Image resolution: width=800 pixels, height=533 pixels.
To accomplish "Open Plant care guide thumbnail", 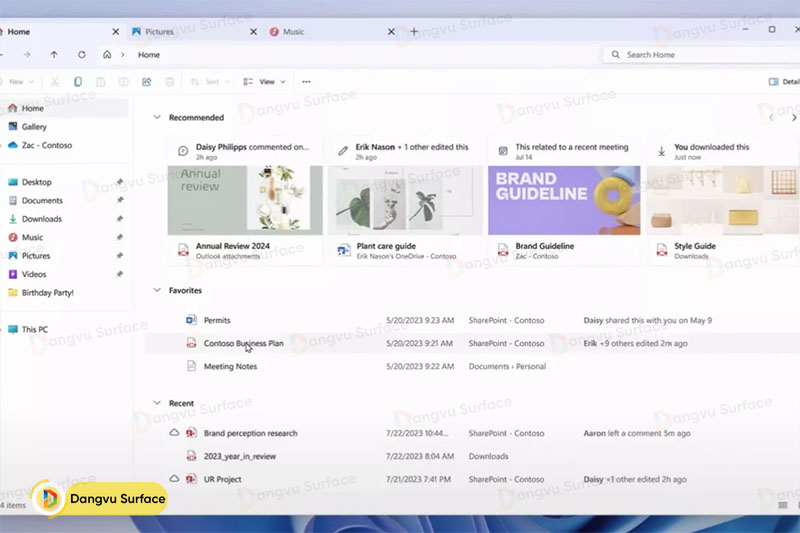I will click(x=405, y=200).
